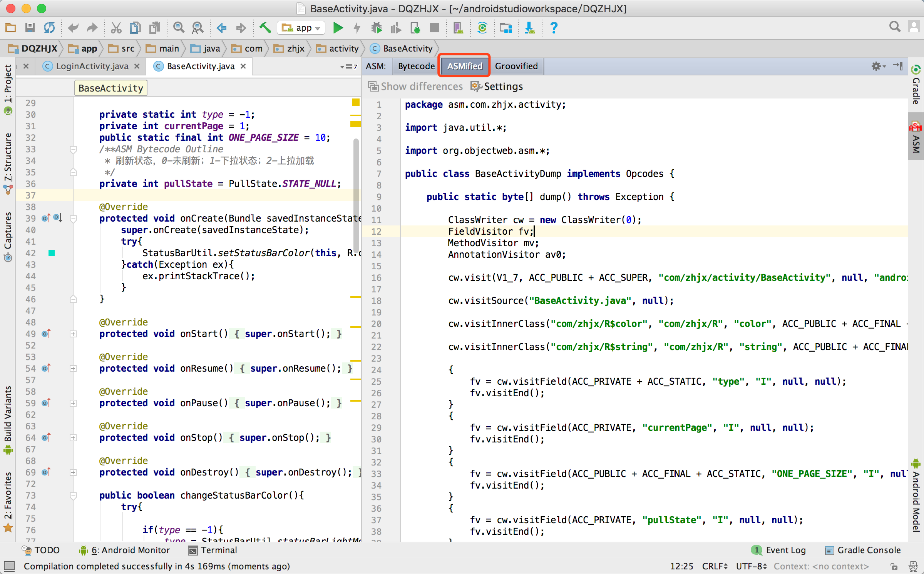This screenshot has width=924, height=574.
Task: Expand the folded onStop method
Action: coord(73,438)
